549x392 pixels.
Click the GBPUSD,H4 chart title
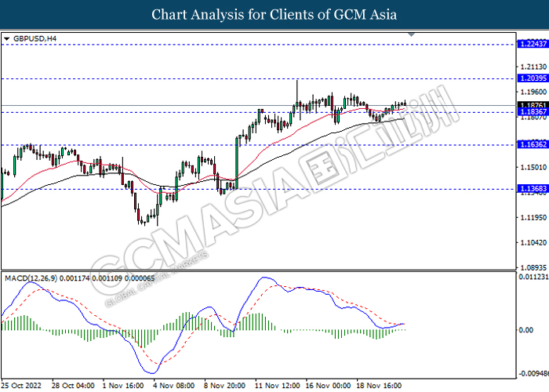click(x=35, y=39)
